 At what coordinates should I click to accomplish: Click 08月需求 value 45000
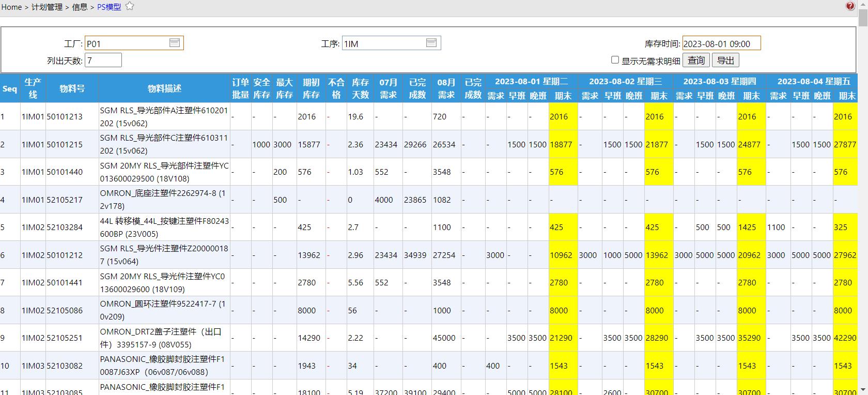pyautogui.click(x=444, y=338)
